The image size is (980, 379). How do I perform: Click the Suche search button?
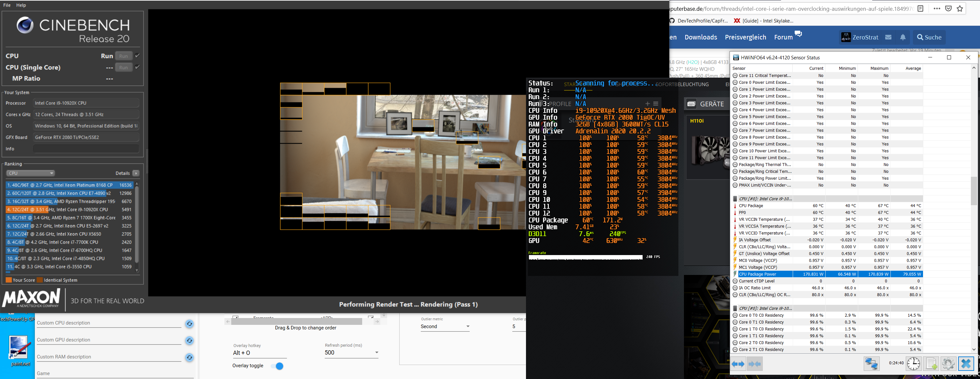point(929,37)
